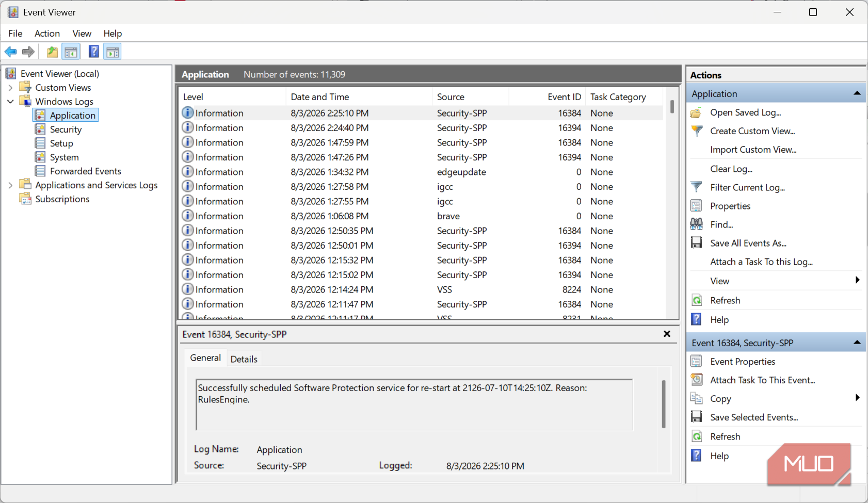
Task: Click the Forwarded Events log icon
Action: coord(40,171)
